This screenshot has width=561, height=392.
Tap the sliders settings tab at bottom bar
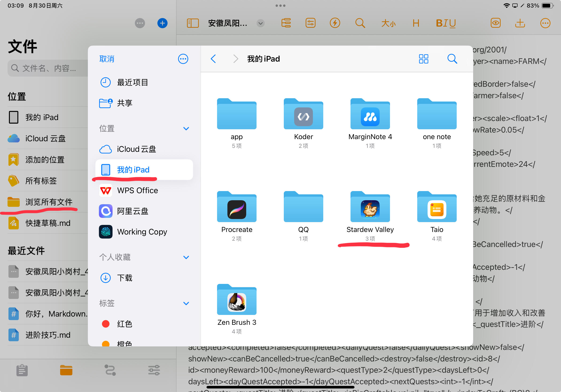tap(154, 370)
